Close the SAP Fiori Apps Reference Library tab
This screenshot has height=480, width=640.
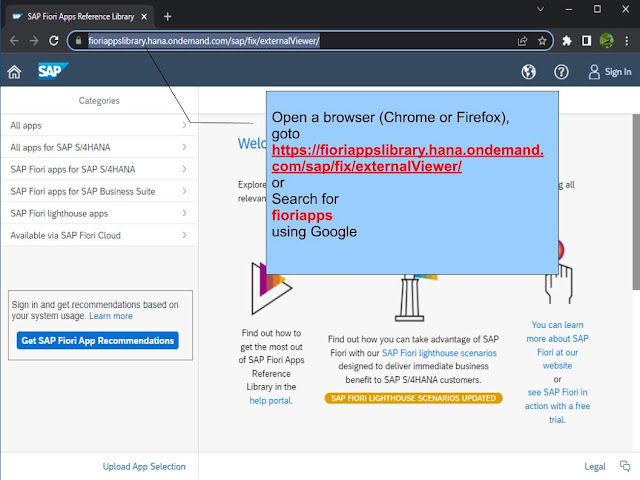pyautogui.click(x=144, y=17)
